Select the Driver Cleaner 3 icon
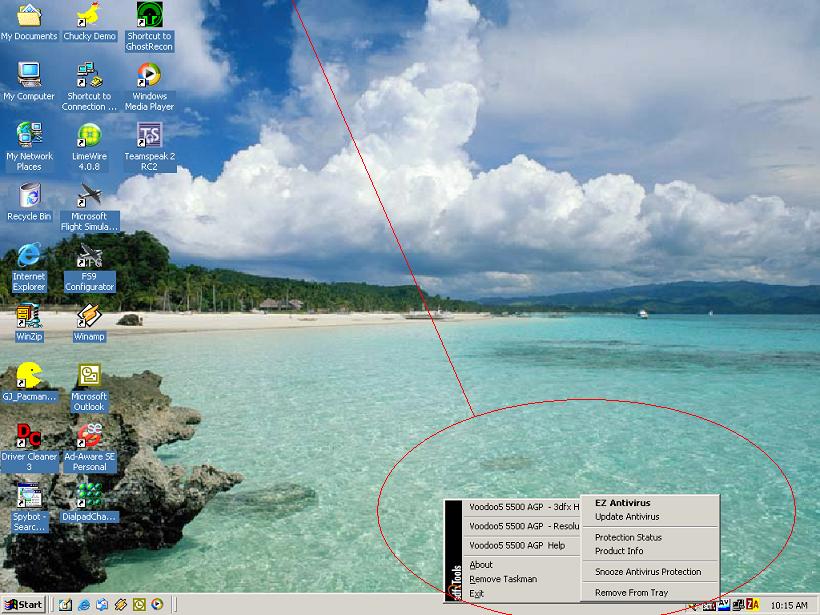Screen dimensions: 820x615 click(29, 436)
